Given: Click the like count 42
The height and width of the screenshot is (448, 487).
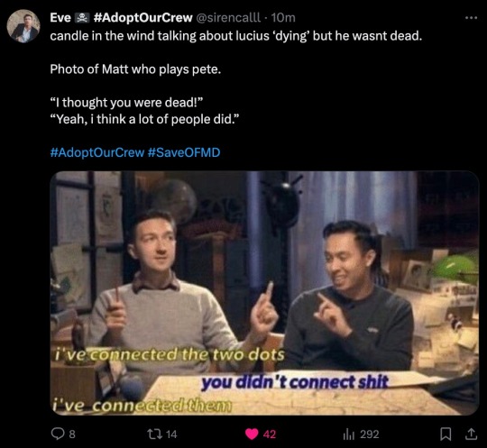Looking at the screenshot, I should point(270,434).
